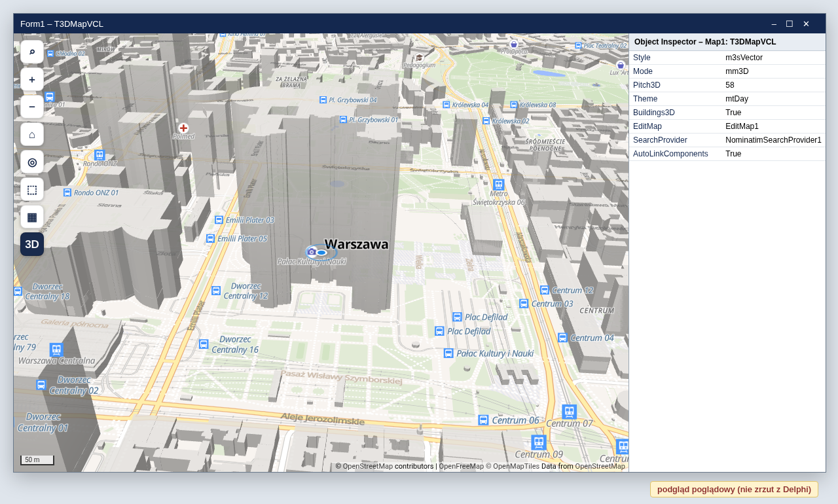Click the NominatimSearchProvider1 value
This screenshot has width=838, height=504.
pos(773,140)
